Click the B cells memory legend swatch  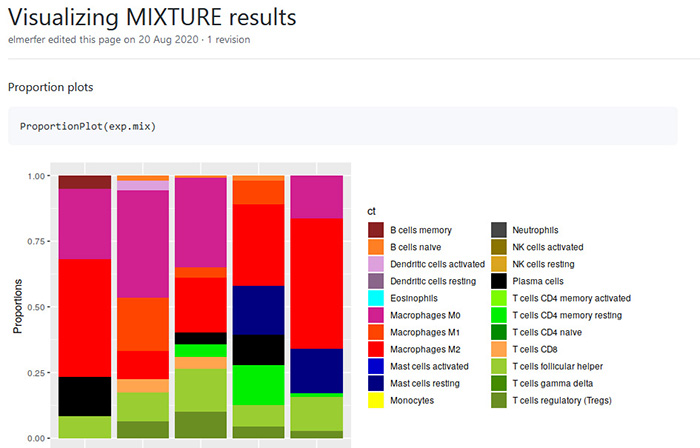375,230
